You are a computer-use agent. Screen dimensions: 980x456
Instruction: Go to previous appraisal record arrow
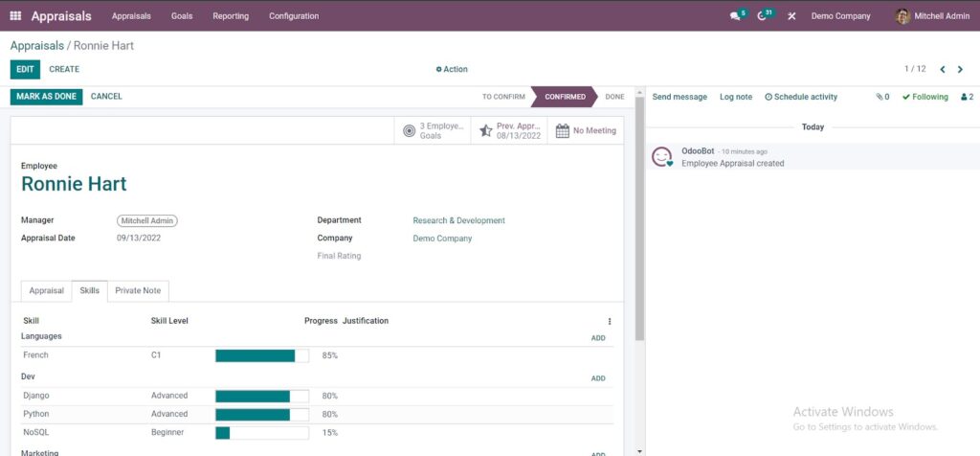(x=943, y=69)
